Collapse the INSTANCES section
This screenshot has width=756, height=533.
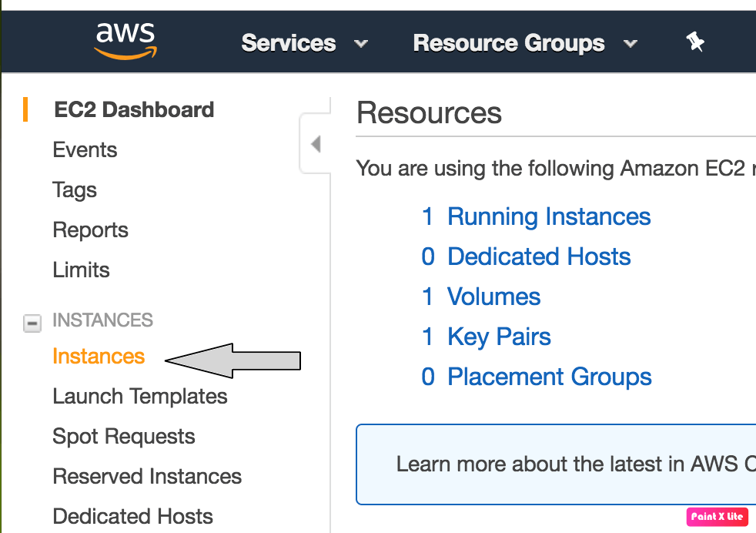click(x=32, y=323)
